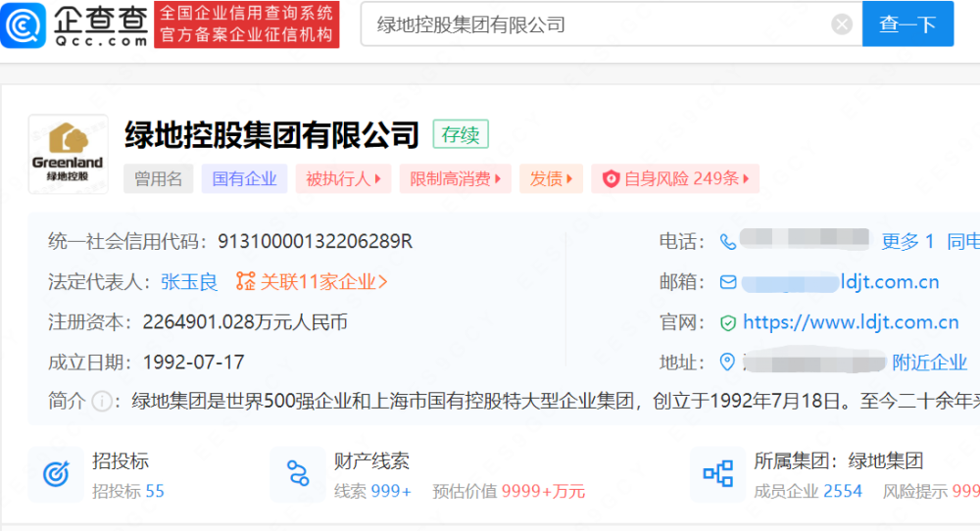Click the shield icon in 自身风险 tag
980x531 pixels.
611,179
